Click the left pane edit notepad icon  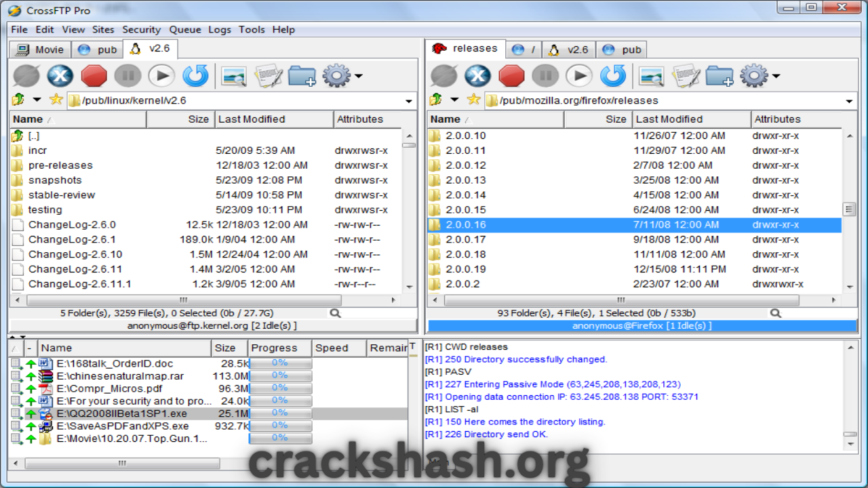click(x=268, y=76)
